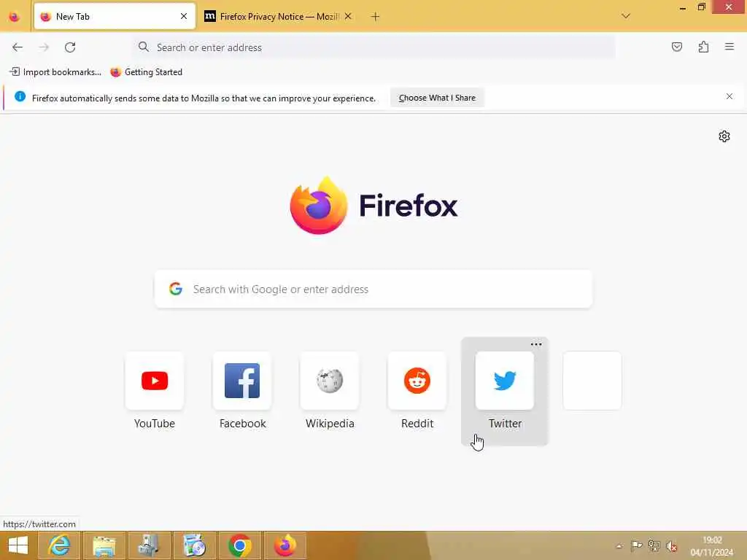
Task: Open Import bookmarks from the toolbar
Action: point(55,72)
